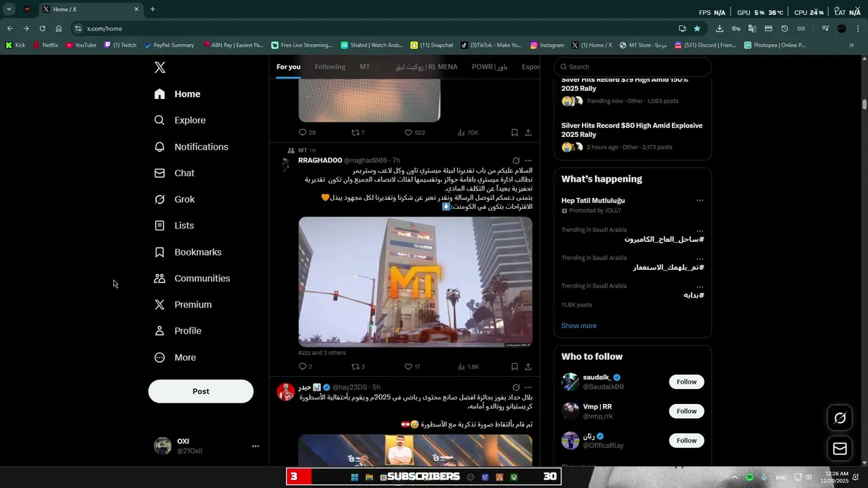Switch to the For you tab
The image size is (868, 488).
pyautogui.click(x=288, y=67)
